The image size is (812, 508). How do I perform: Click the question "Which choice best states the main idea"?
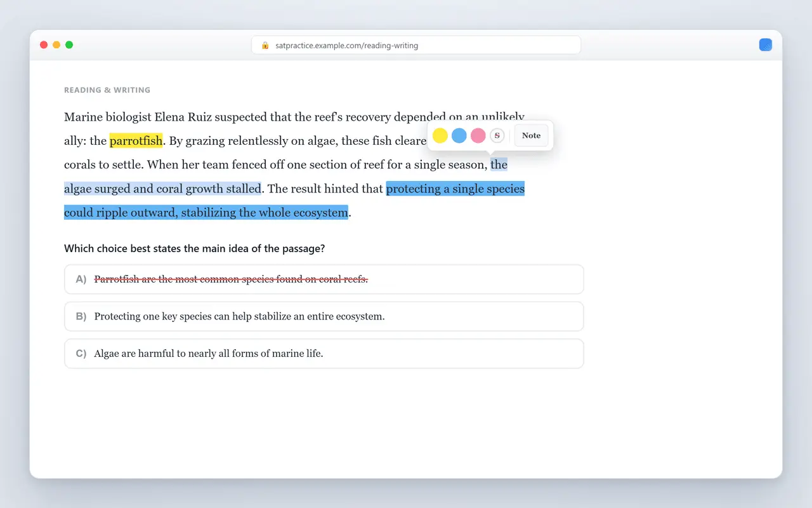tap(195, 248)
